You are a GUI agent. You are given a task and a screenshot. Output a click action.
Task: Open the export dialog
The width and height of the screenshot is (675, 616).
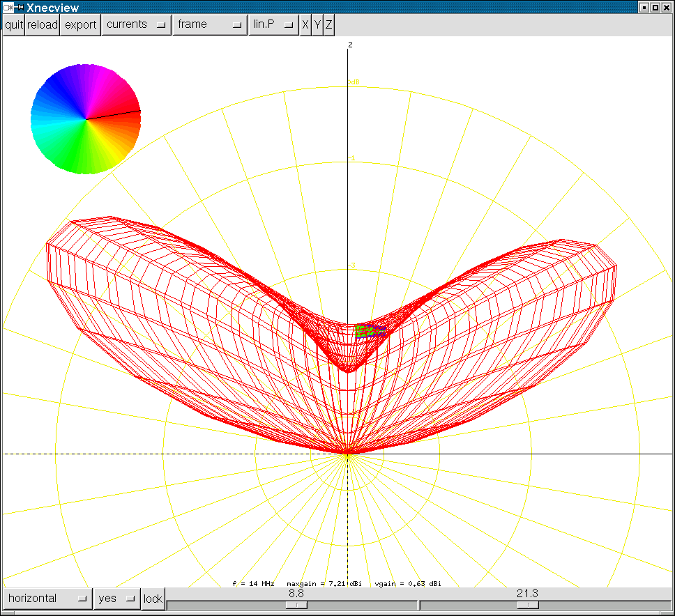[80, 24]
